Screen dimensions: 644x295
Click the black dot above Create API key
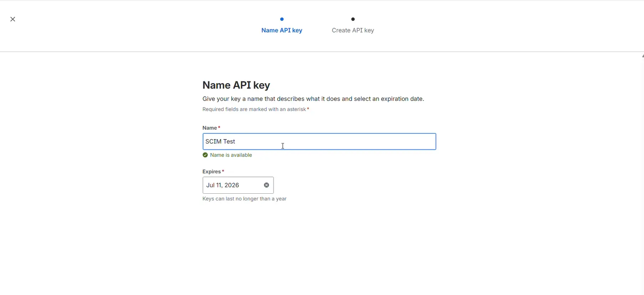click(x=353, y=19)
